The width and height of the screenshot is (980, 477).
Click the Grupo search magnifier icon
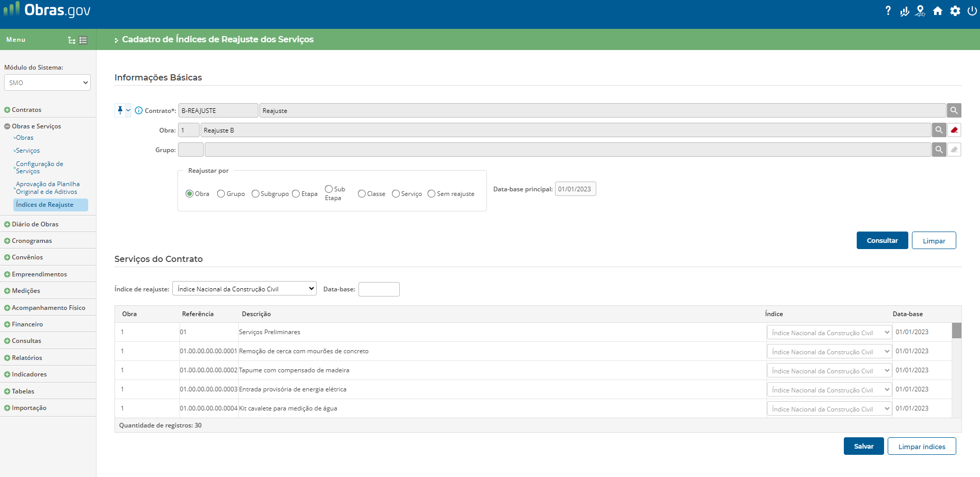939,150
